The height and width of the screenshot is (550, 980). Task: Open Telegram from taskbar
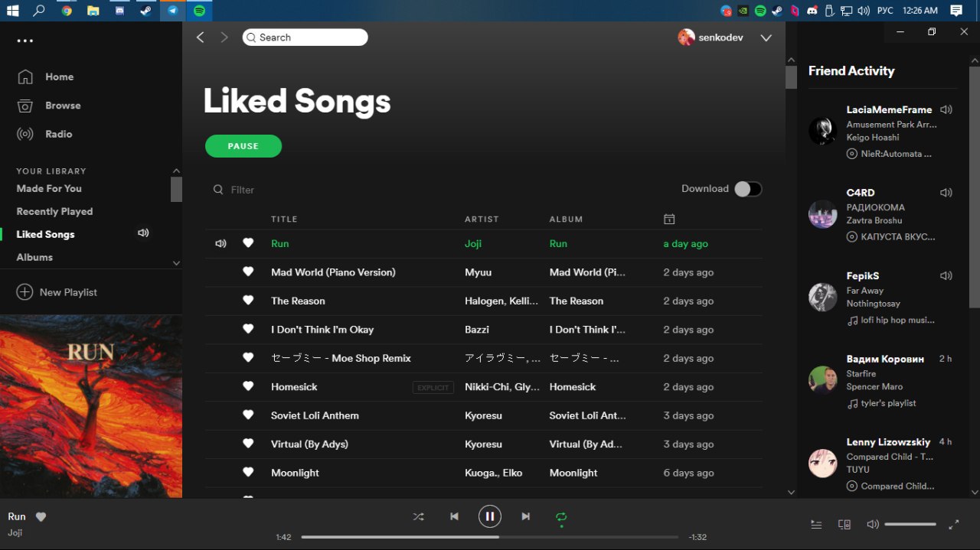172,11
